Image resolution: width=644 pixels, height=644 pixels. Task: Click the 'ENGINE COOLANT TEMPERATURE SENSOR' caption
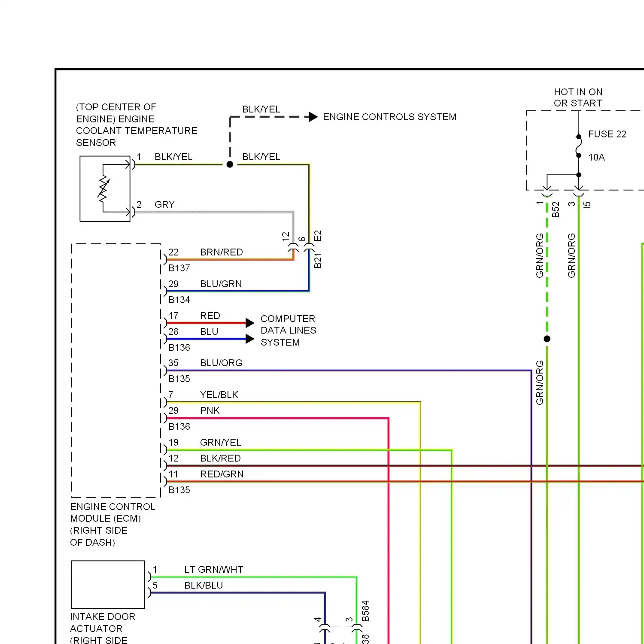click(137, 125)
